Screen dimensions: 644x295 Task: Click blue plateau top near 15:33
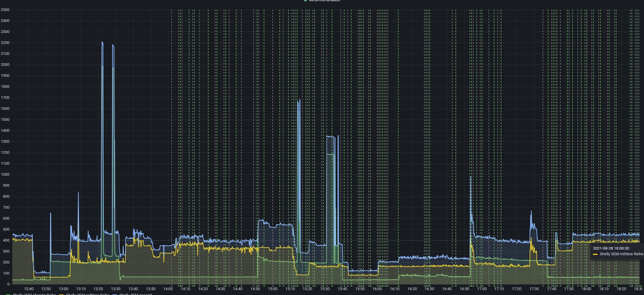coord(330,136)
